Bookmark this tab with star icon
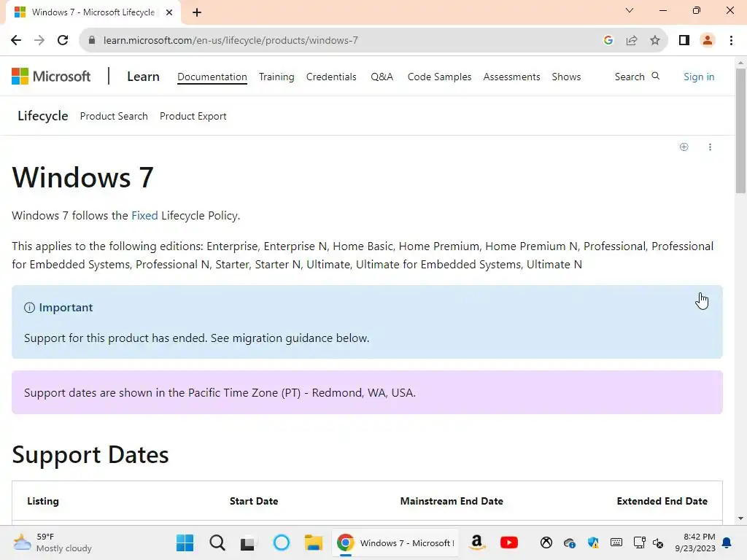 [655, 41]
